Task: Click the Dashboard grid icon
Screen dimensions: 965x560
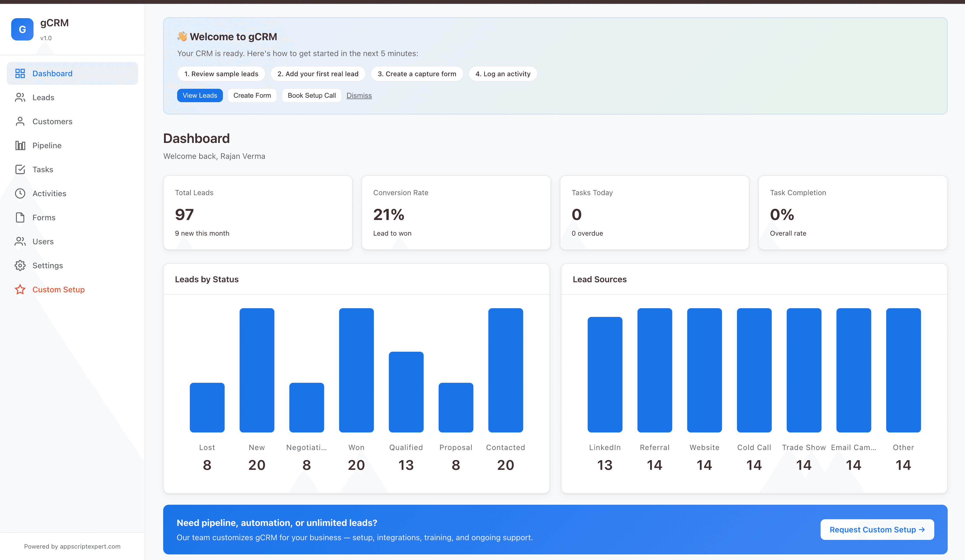Action: coord(20,73)
